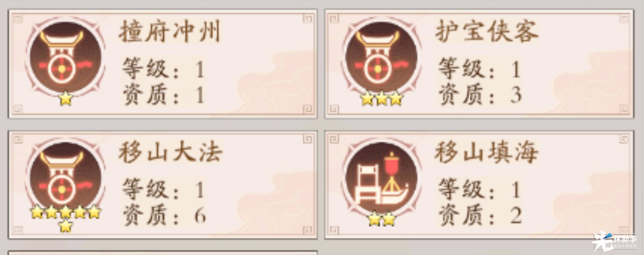The height and width of the screenshot is (255, 644).
Task: Click 资质: 2 on the 移山填海 card
Action: coord(480,215)
